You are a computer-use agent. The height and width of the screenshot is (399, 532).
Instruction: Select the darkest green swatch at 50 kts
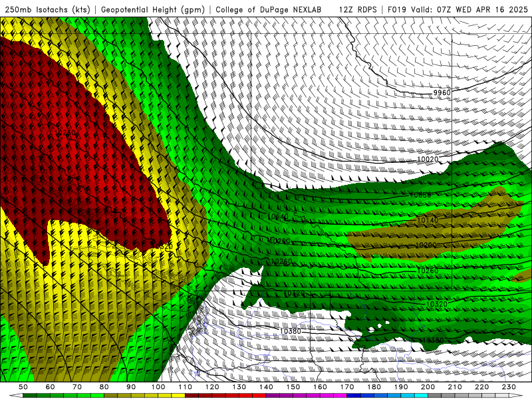[x=30, y=396]
